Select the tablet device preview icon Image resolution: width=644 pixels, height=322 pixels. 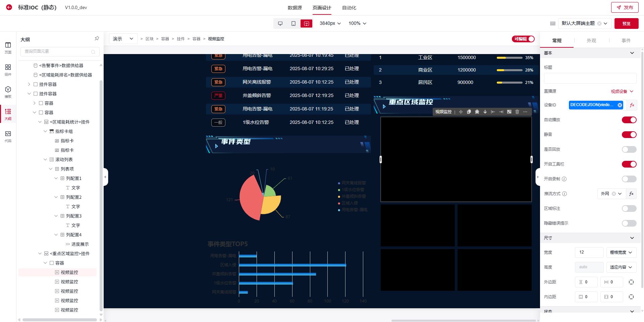(293, 24)
